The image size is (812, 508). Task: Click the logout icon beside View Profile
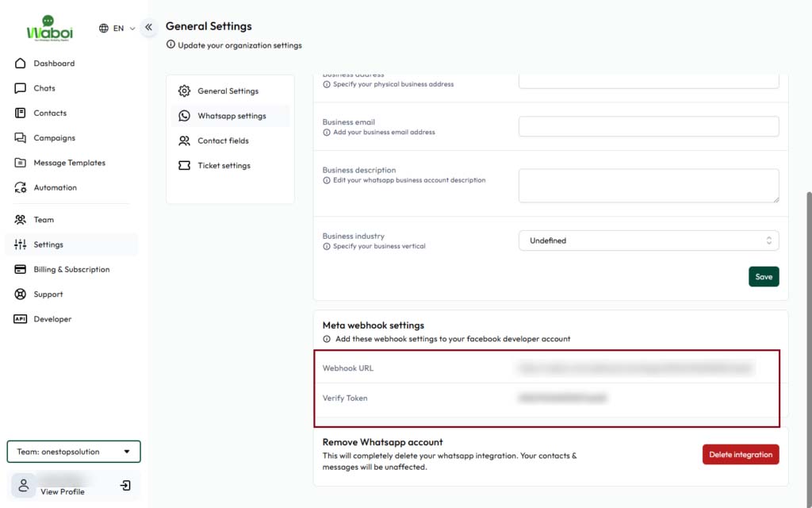pos(125,485)
